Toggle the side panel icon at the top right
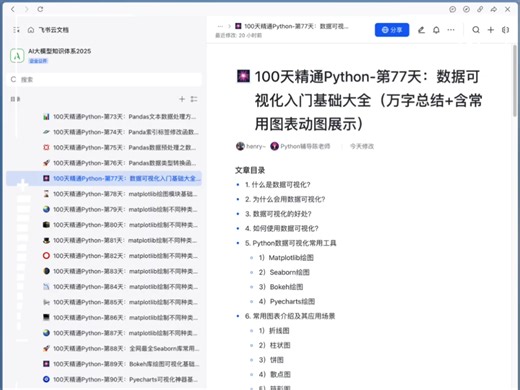 (505, 30)
